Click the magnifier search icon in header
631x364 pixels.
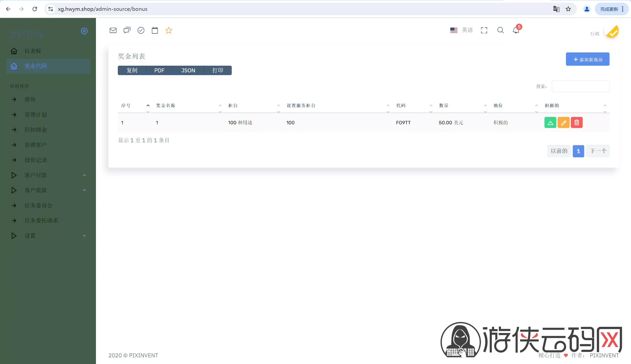tap(500, 30)
